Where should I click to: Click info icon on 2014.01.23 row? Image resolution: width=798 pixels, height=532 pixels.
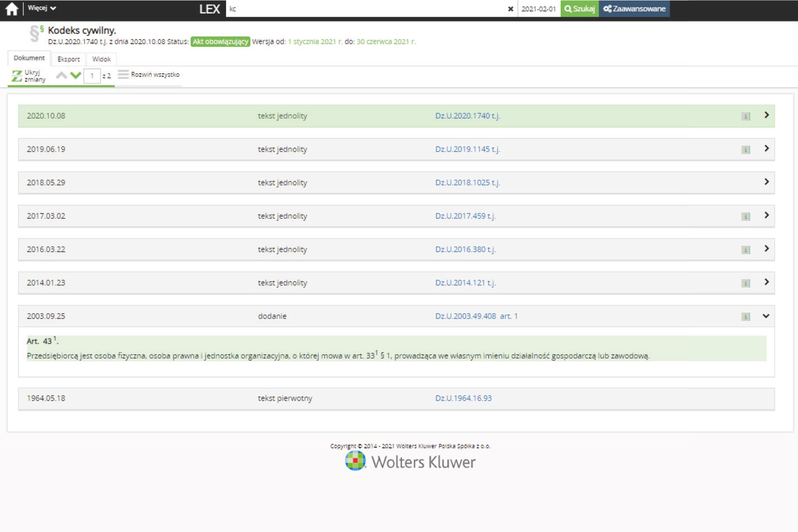pos(746,283)
